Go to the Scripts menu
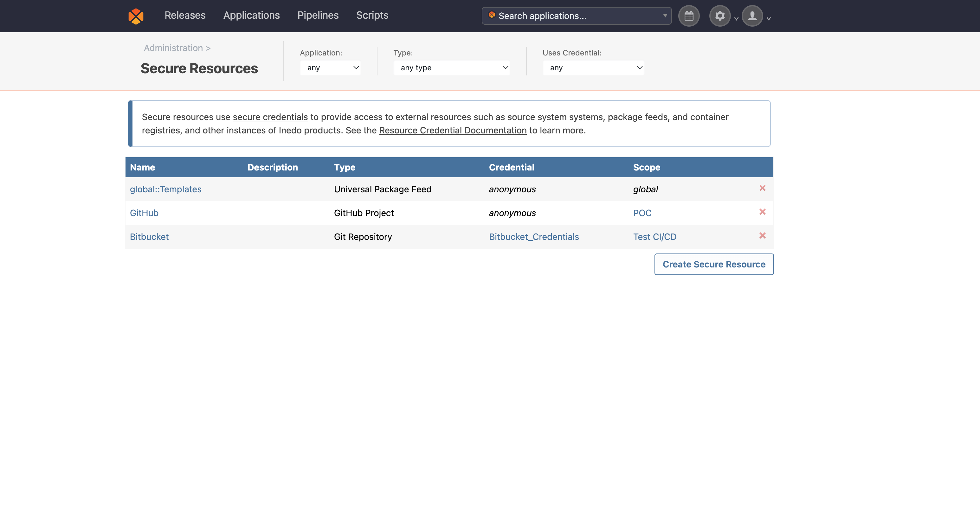The height and width of the screenshot is (526, 980). pyautogui.click(x=372, y=15)
